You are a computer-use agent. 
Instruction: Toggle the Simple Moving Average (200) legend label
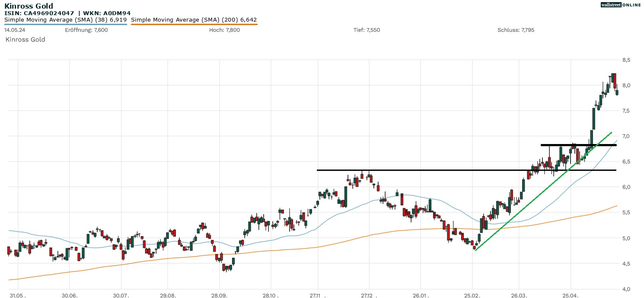tap(194, 20)
